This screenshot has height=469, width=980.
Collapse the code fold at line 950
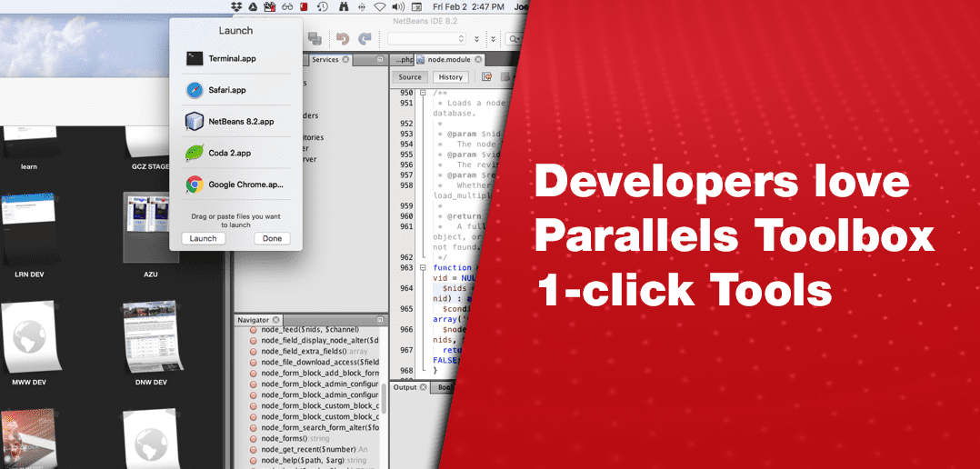pos(421,93)
